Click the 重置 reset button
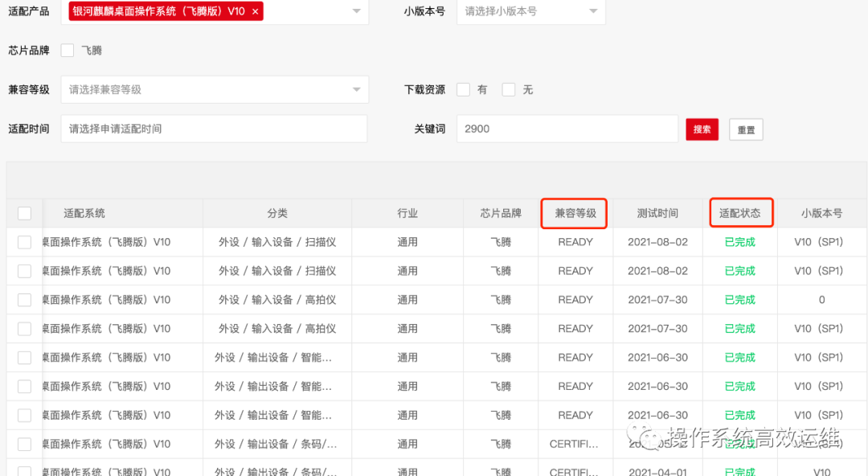 (x=746, y=129)
